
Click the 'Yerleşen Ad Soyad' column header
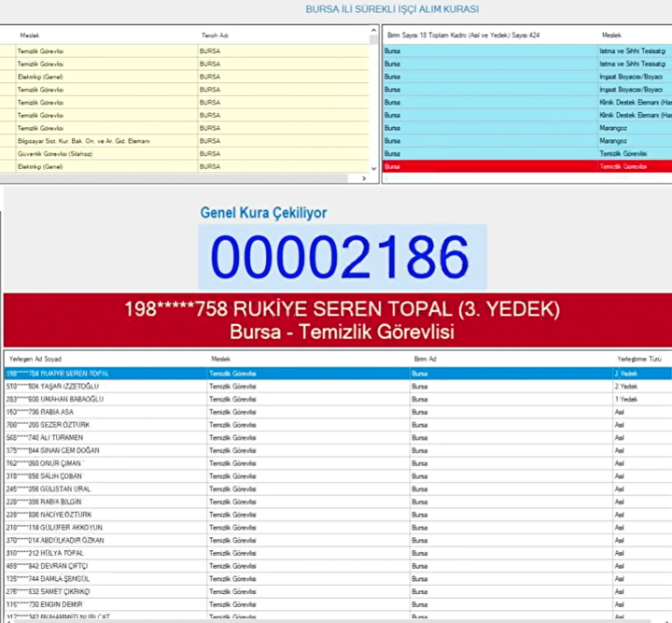click(x=35, y=359)
